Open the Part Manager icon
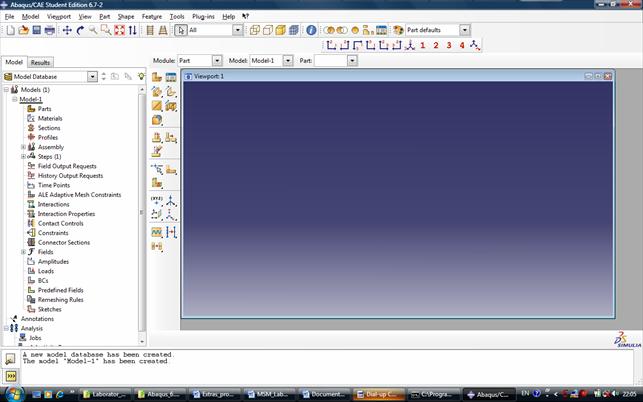The image size is (643, 402). 170,77
